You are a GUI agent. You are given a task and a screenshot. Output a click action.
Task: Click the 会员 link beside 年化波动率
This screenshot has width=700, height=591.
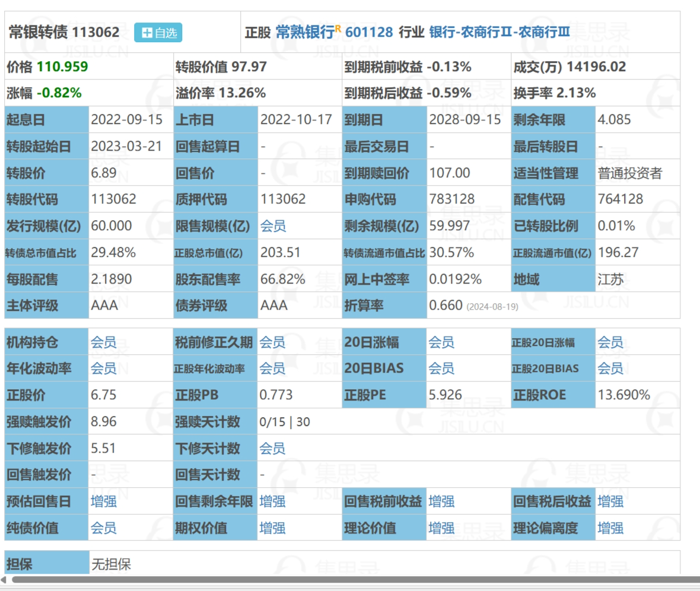tap(103, 368)
